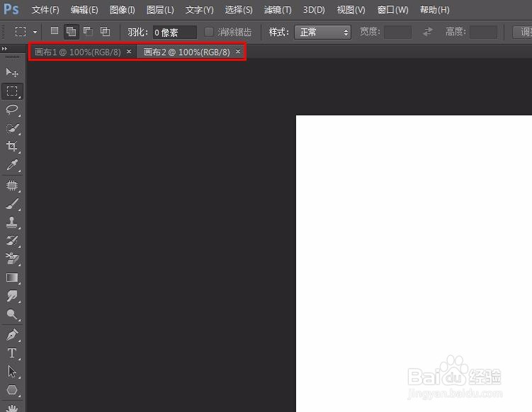The image size is (532, 412).
Task: Open the 图像(I) menu
Action: tap(122, 10)
